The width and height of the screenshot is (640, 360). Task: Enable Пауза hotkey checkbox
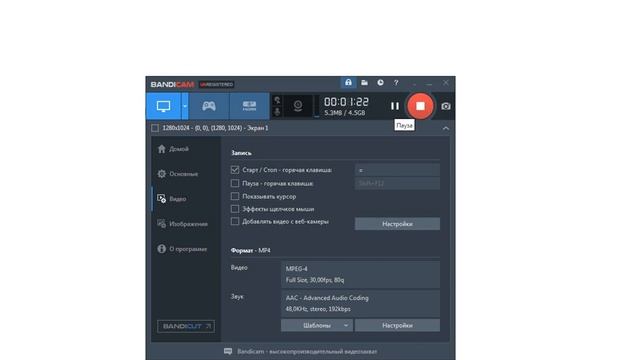[x=235, y=183]
